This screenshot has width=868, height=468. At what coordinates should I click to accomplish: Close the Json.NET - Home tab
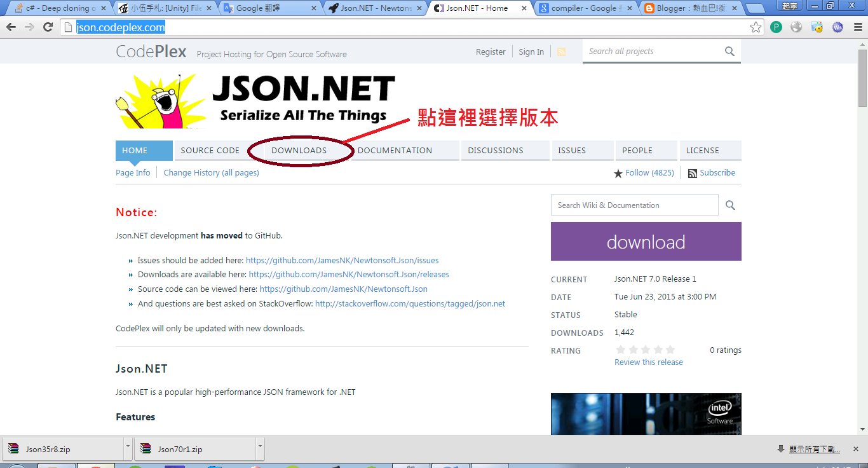(524, 8)
